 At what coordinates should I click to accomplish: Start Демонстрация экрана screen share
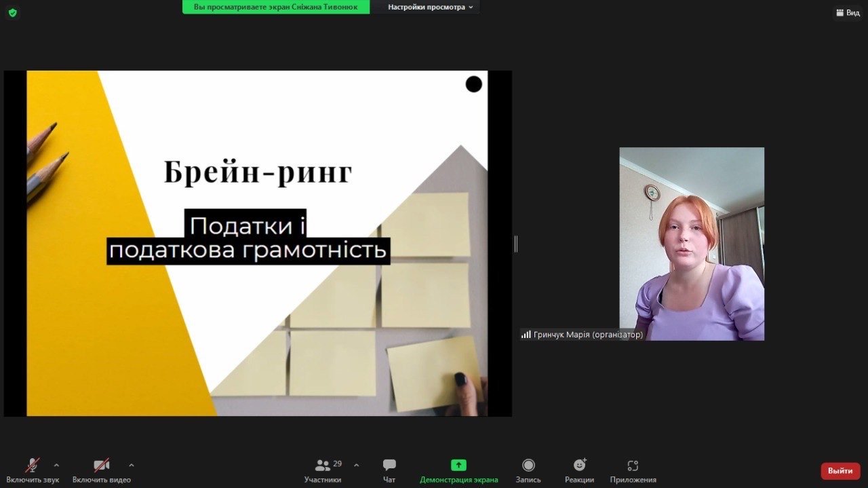pos(458,470)
